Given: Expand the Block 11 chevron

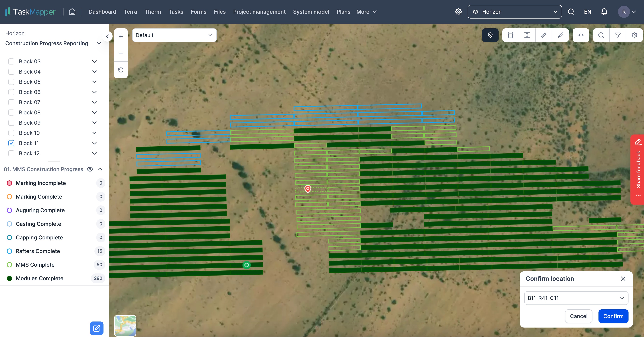Looking at the screenshot, I should click(94, 143).
